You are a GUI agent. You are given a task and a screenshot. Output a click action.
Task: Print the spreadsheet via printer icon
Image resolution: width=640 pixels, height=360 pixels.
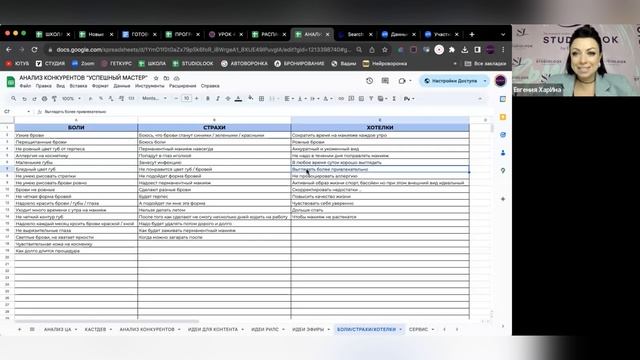(x=44, y=98)
